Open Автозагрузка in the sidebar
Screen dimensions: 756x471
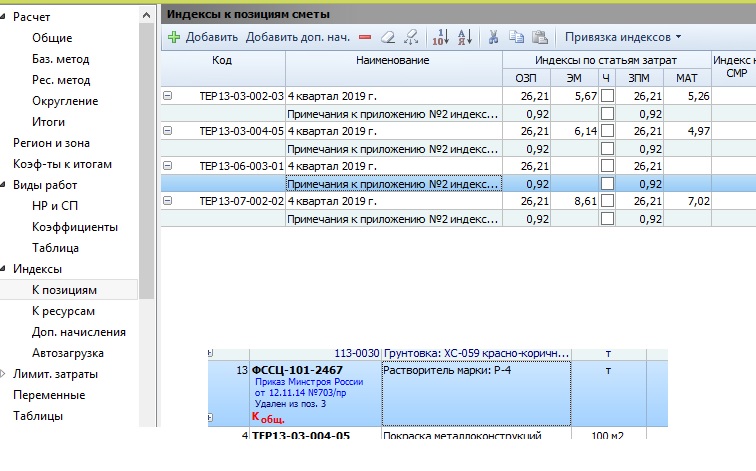pos(68,353)
